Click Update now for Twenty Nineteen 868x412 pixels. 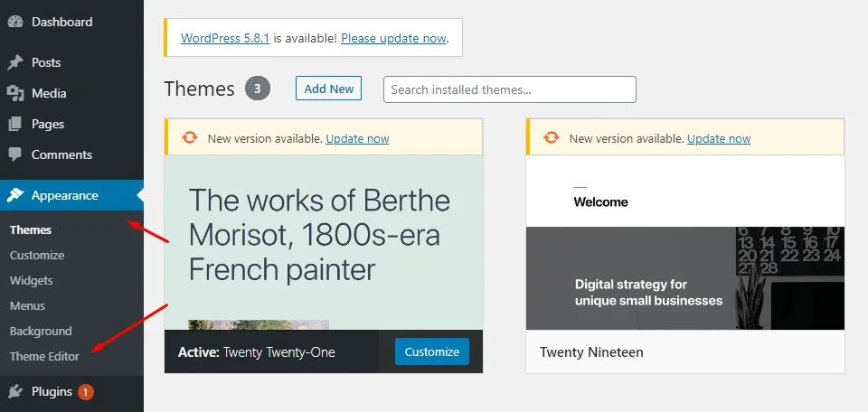pos(719,139)
